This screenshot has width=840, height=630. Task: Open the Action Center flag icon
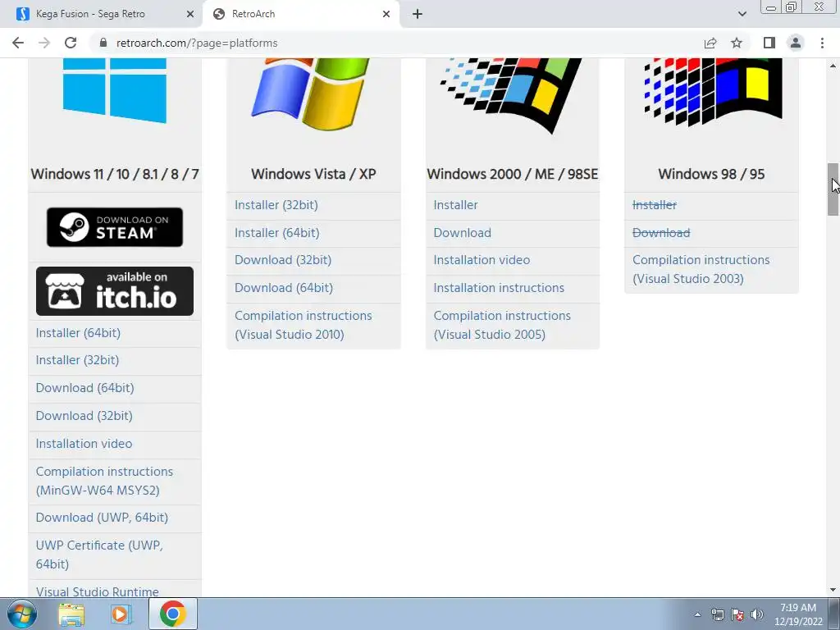point(737,614)
